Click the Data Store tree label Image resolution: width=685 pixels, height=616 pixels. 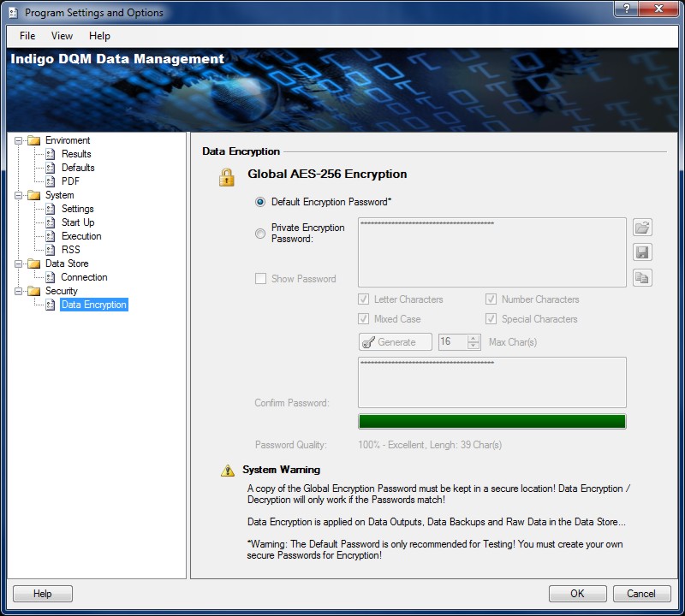(67, 264)
